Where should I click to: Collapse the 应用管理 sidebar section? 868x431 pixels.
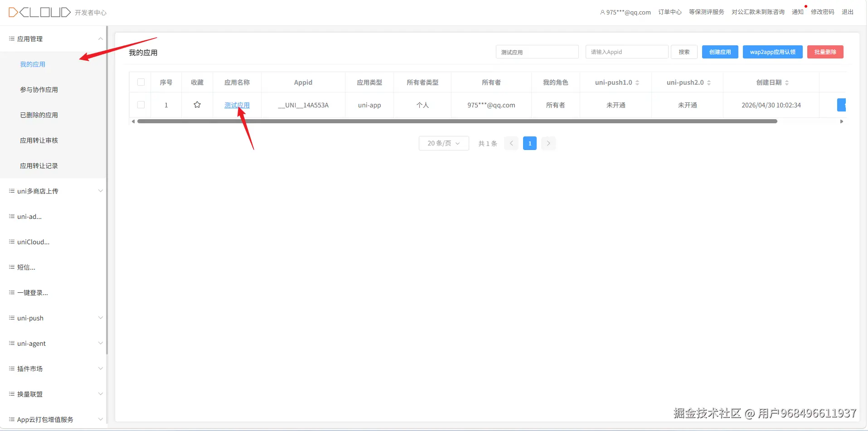pos(100,39)
